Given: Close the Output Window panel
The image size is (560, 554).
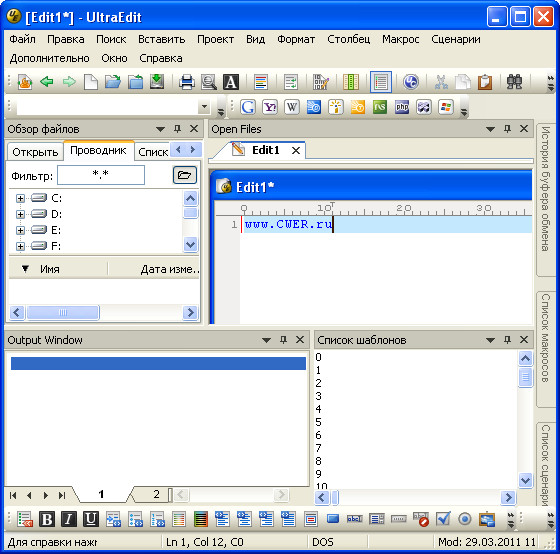Looking at the screenshot, I should pyautogui.click(x=300, y=340).
